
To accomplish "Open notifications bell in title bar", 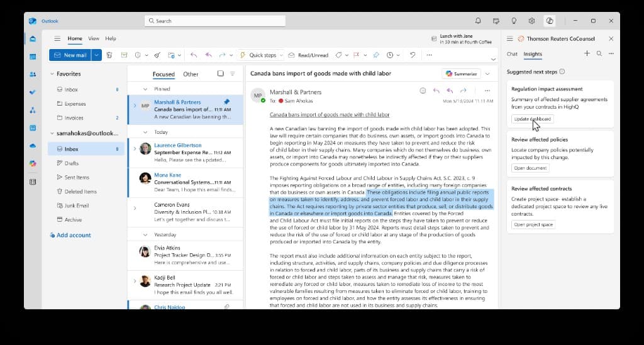I will [x=478, y=21].
